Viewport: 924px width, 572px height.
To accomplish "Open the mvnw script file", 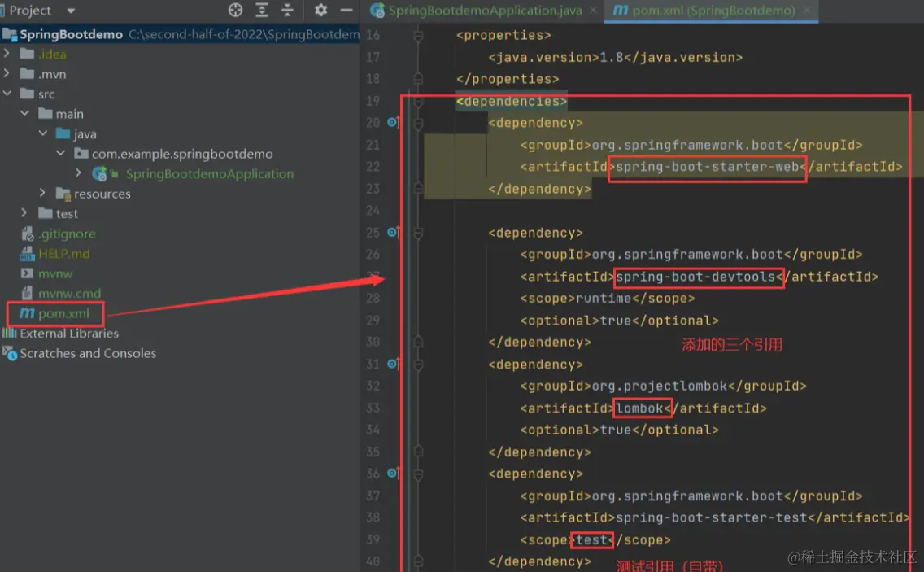I will 55,273.
